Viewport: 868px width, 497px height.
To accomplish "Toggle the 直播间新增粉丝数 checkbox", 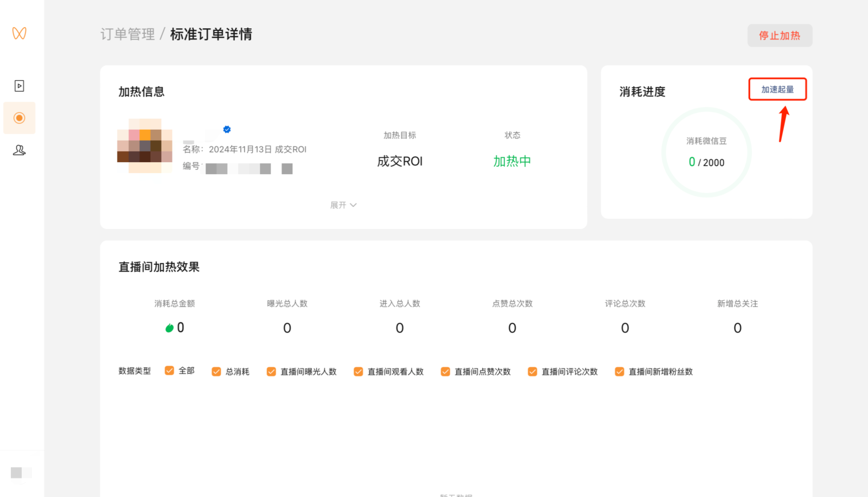I will (620, 372).
